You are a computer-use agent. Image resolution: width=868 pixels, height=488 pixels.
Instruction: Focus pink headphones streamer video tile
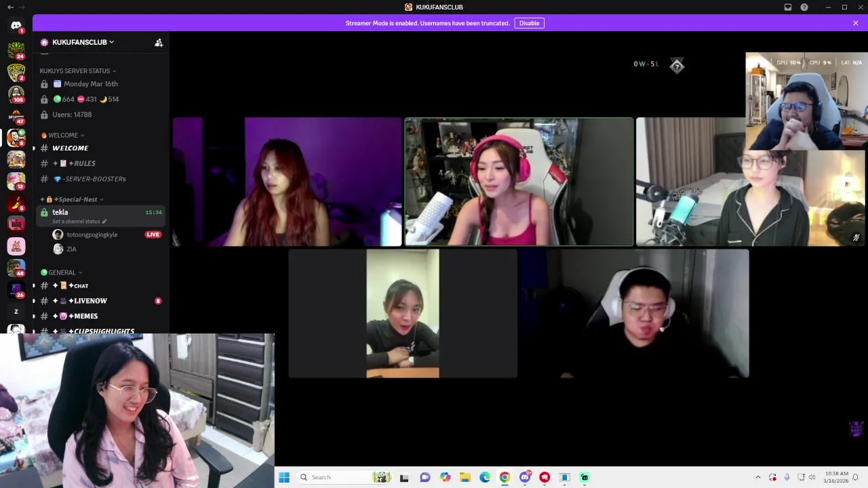pyautogui.click(x=519, y=182)
